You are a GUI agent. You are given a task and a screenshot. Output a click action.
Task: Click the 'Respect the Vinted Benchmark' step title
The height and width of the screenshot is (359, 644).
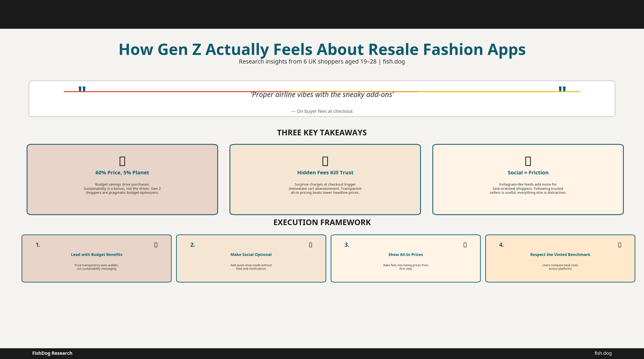pos(560,254)
